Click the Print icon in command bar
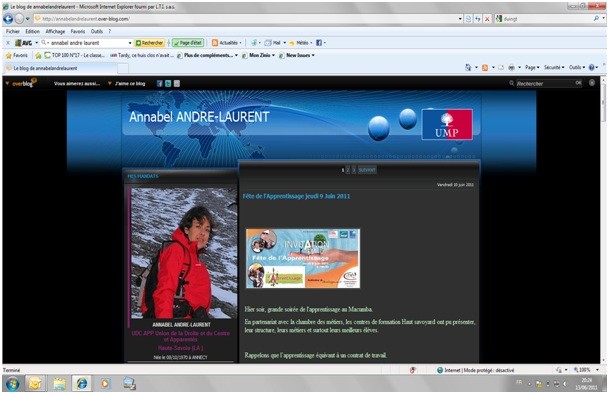 click(x=512, y=68)
